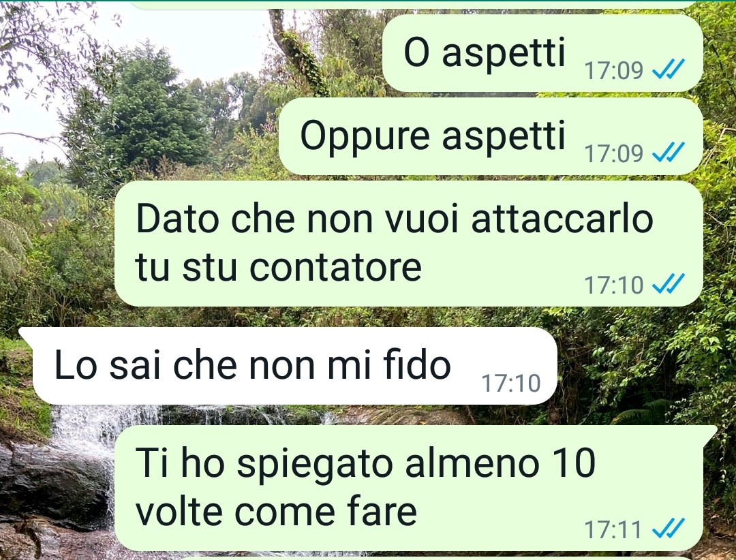Tap the read receipt ticks at 17:11
Image resolution: width=736 pixels, height=560 pixels.
click(x=669, y=529)
